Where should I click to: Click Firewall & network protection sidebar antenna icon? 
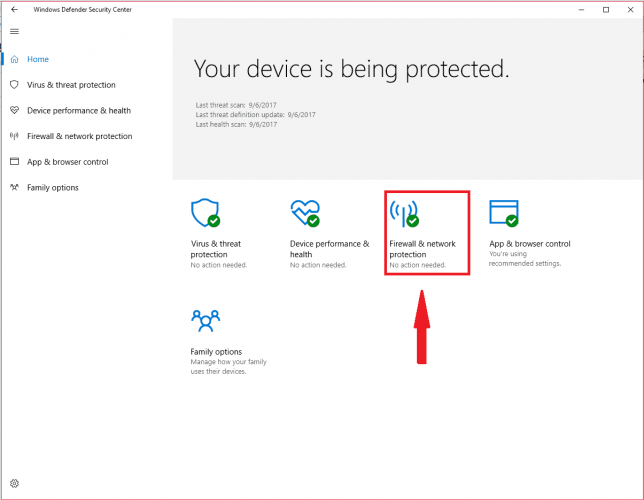[x=14, y=136]
